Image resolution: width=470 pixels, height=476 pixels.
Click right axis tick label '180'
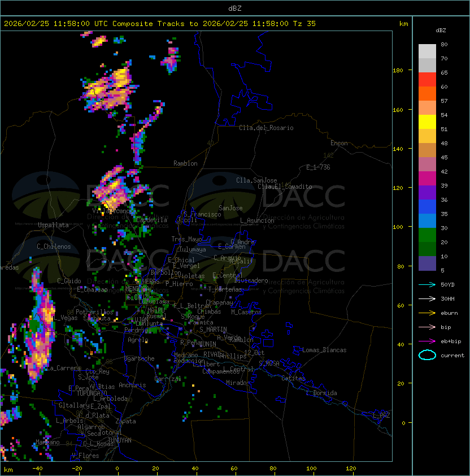pyautogui.click(x=398, y=71)
